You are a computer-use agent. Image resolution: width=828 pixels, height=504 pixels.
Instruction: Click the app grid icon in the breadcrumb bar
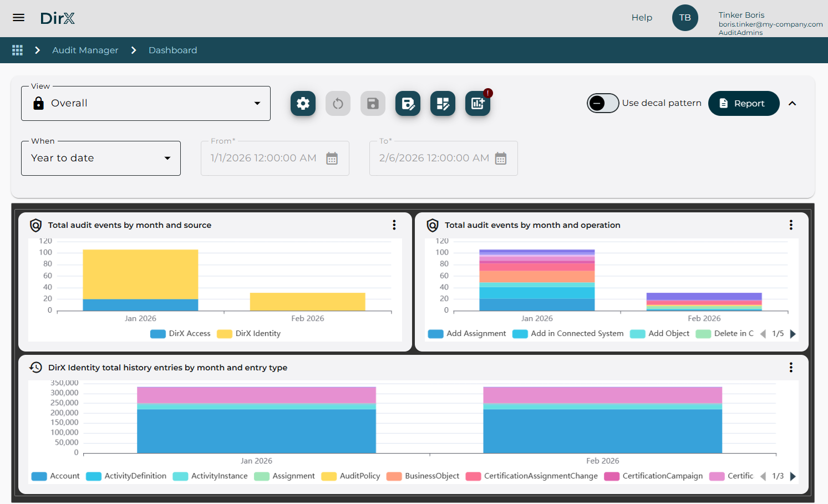click(x=17, y=50)
